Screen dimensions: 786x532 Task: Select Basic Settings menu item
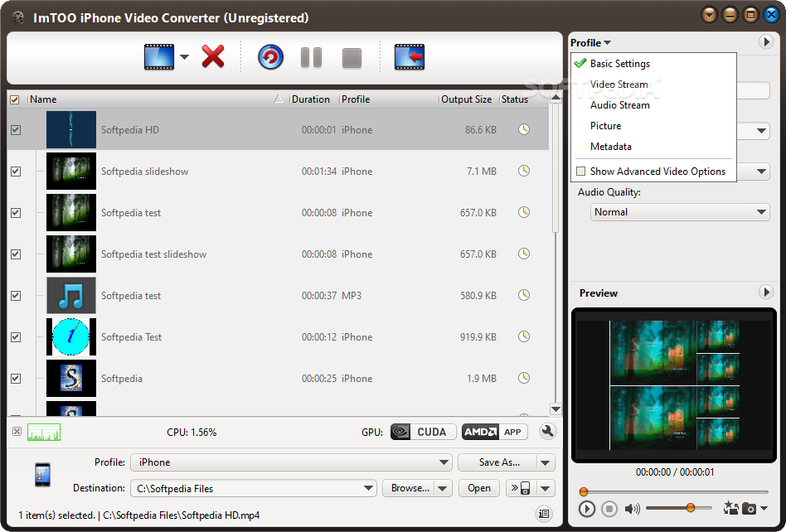click(x=653, y=64)
